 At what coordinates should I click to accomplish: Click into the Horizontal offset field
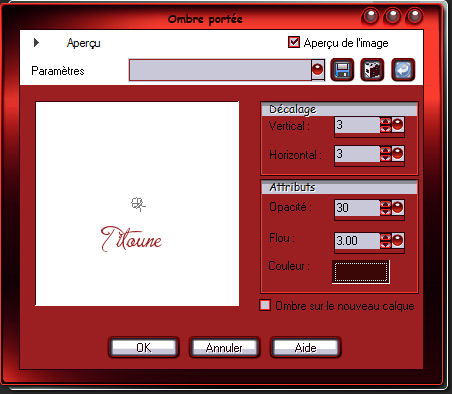pyautogui.click(x=357, y=154)
